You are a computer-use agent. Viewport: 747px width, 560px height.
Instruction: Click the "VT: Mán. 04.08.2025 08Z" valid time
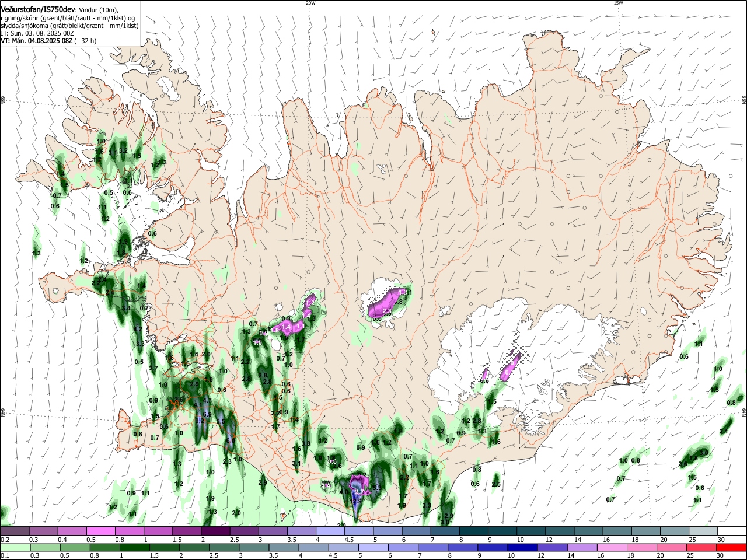(x=37, y=41)
